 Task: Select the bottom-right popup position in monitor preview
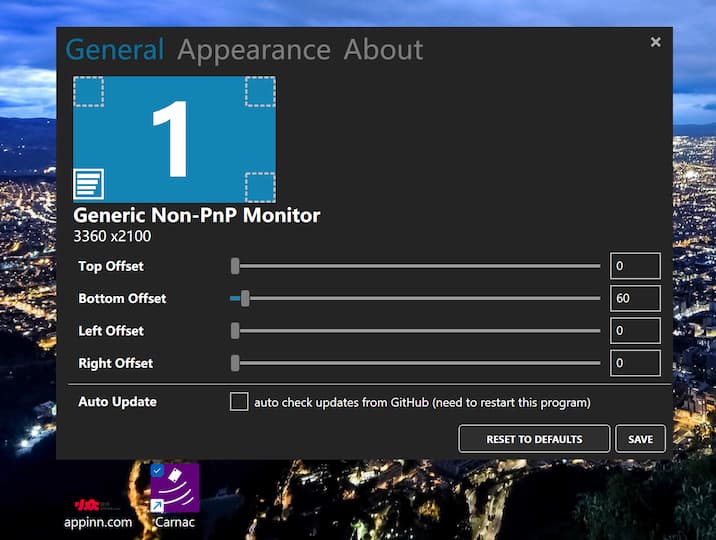coord(260,187)
